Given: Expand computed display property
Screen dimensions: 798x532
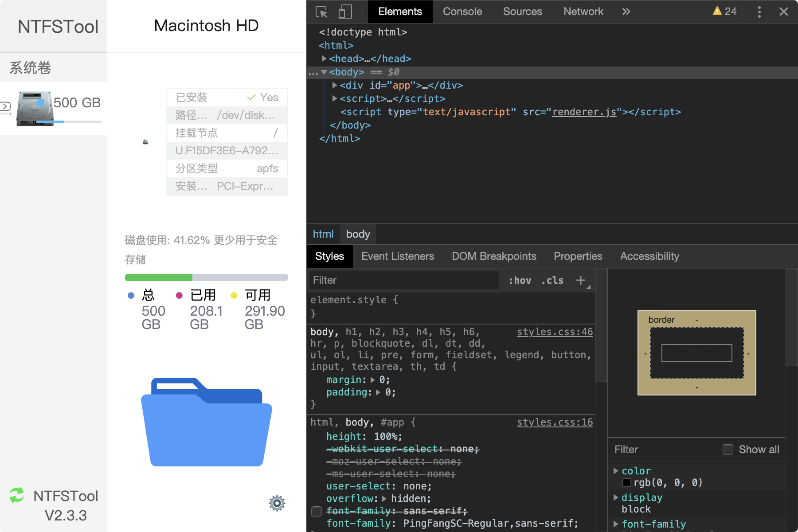Looking at the screenshot, I should (616, 497).
